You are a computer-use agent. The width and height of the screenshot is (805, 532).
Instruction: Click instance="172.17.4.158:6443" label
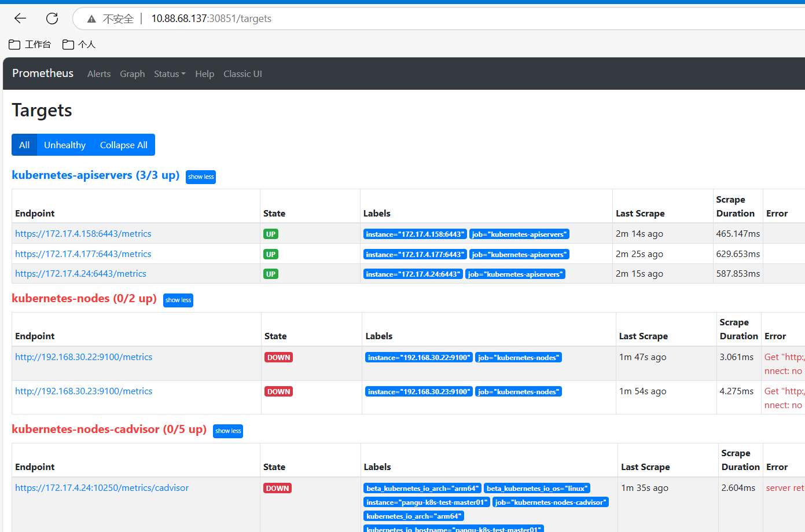click(x=415, y=234)
